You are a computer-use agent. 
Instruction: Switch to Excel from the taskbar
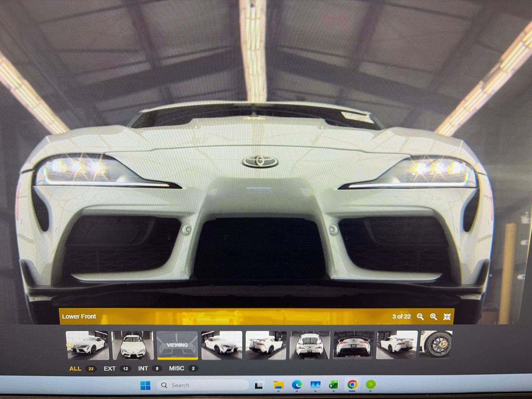(x=333, y=385)
